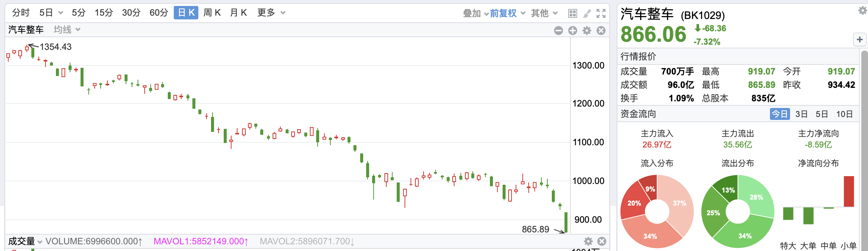The width and height of the screenshot is (868, 251).
Task: Switch to 分时 intraday view
Action: pos(21,13)
